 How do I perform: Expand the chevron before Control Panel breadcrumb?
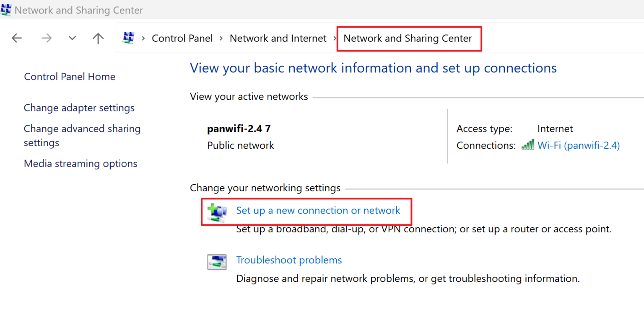click(143, 39)
